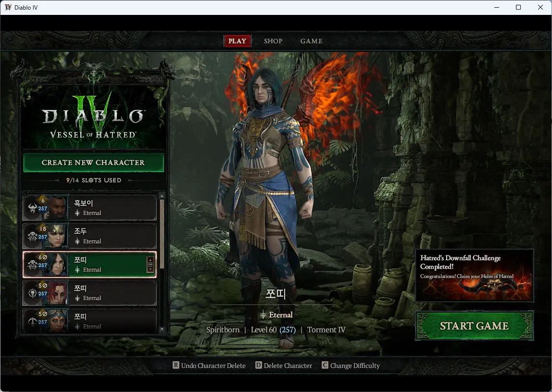Open the SHOP tab

[x=273, y=41]
